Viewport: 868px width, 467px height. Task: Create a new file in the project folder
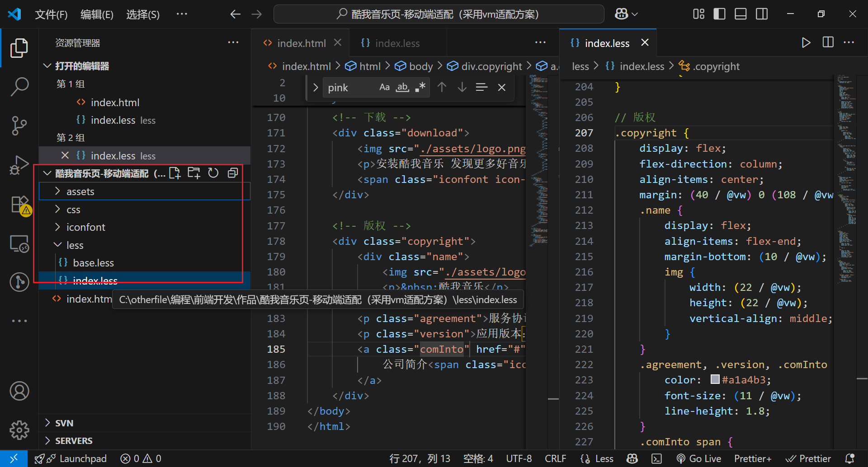175,173
